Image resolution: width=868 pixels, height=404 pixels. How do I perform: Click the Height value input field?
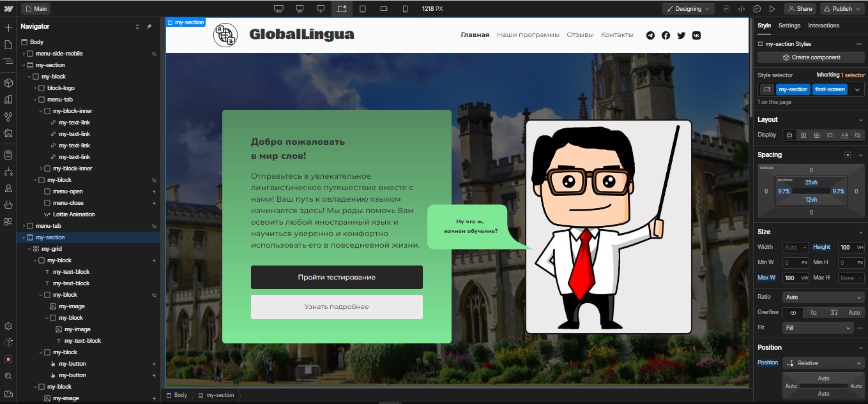pos(846,247)
